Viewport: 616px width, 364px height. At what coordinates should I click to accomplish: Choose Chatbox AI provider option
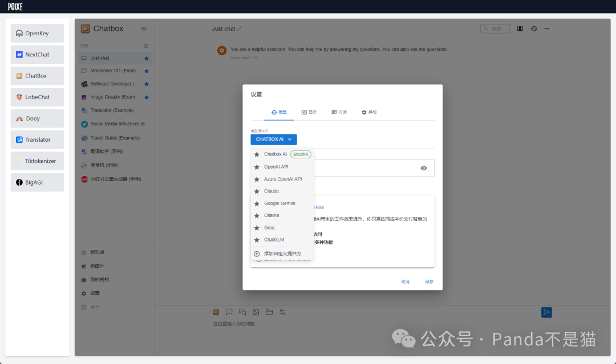[282, 154]
